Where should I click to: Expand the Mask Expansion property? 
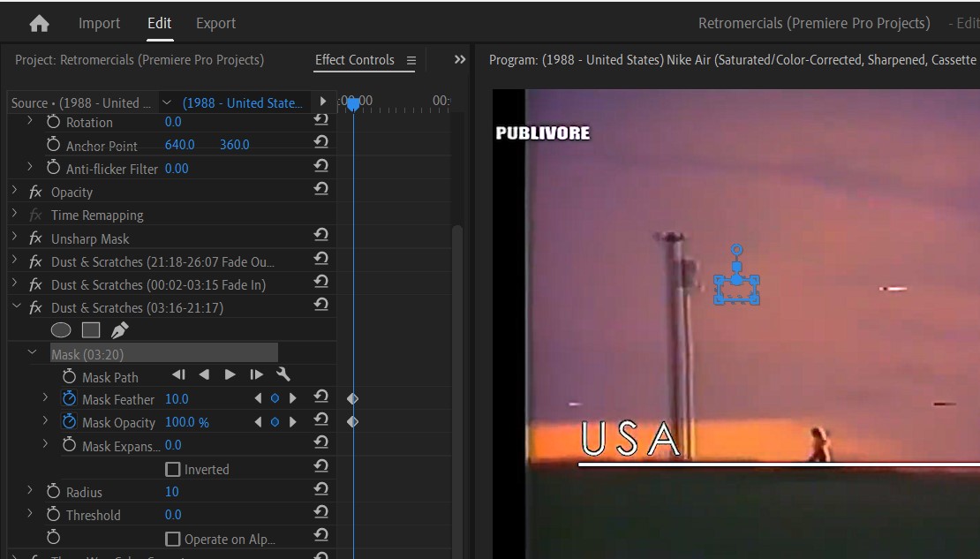coord(45,444)
